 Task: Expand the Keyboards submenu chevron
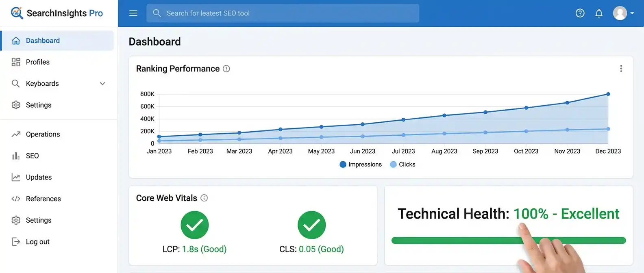click(102, 84)
